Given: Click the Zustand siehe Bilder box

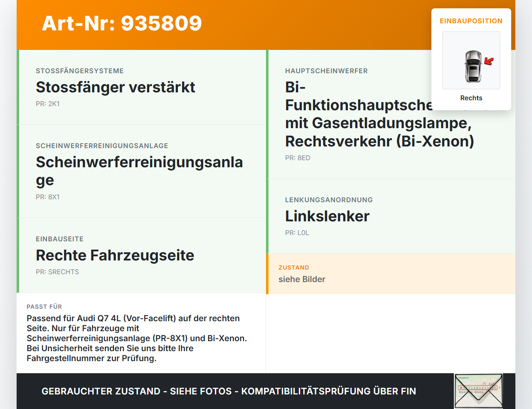Looking at the screenshot, I should (391, 274).
